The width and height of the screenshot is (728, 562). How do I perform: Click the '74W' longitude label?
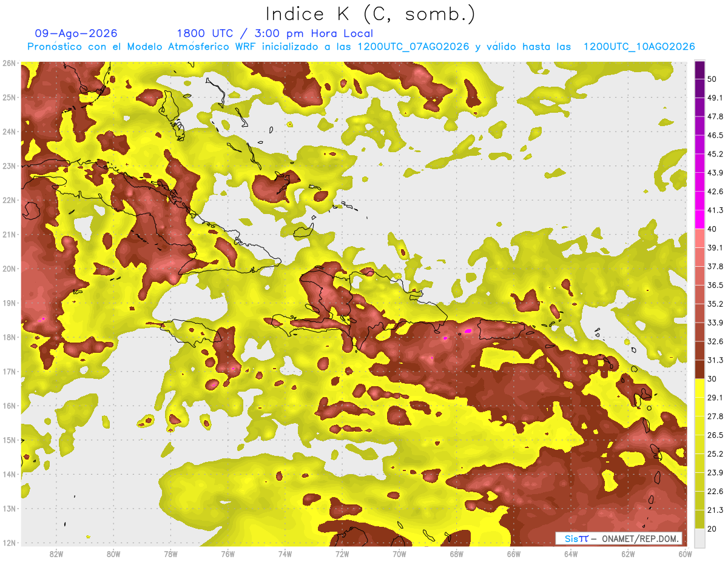click(285, 554)
